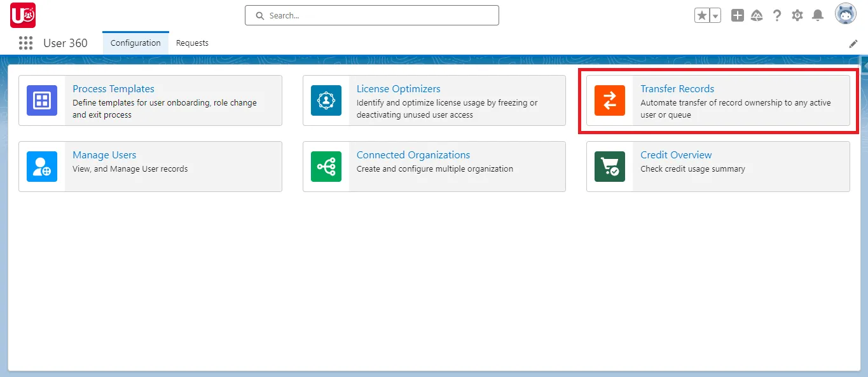Open the Salesforce App Launcher waffle icon
The image size is (868, 377).
click(x=25, y=43)
